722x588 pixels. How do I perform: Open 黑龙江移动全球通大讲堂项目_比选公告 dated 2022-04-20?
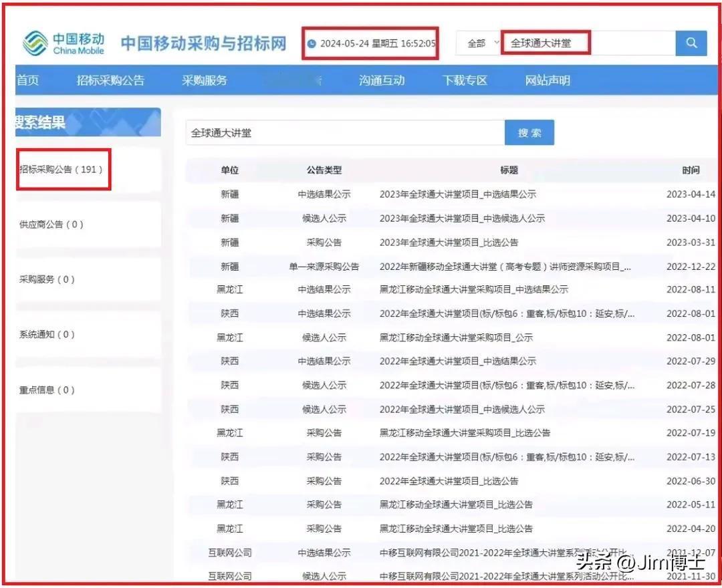click(x=456, y=528)
